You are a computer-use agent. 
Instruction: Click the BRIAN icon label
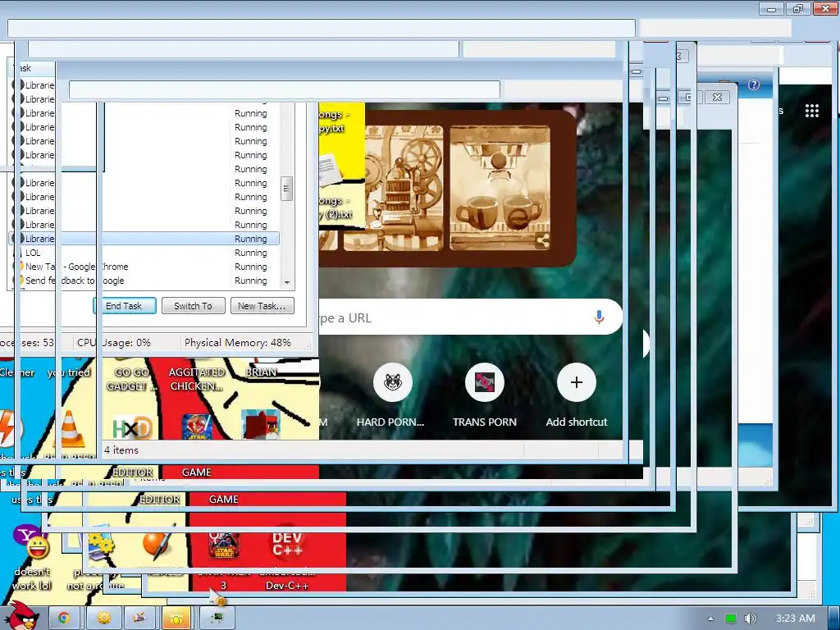[261, 372]
